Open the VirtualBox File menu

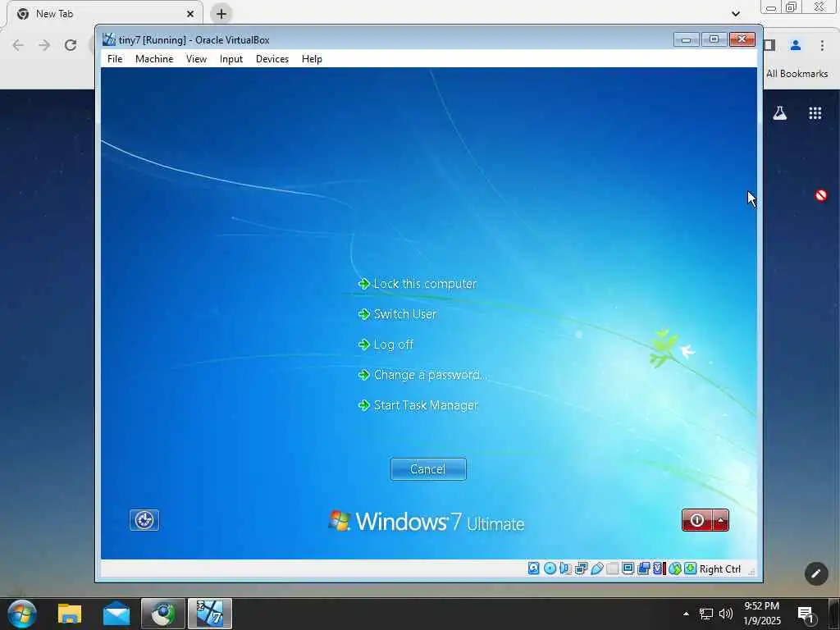pos(115,59)
